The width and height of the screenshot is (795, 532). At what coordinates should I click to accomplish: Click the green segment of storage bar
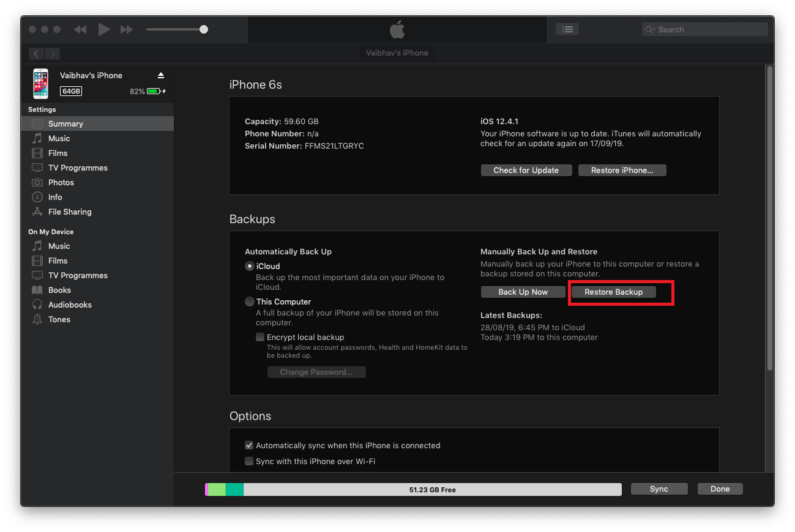(217, 489)
